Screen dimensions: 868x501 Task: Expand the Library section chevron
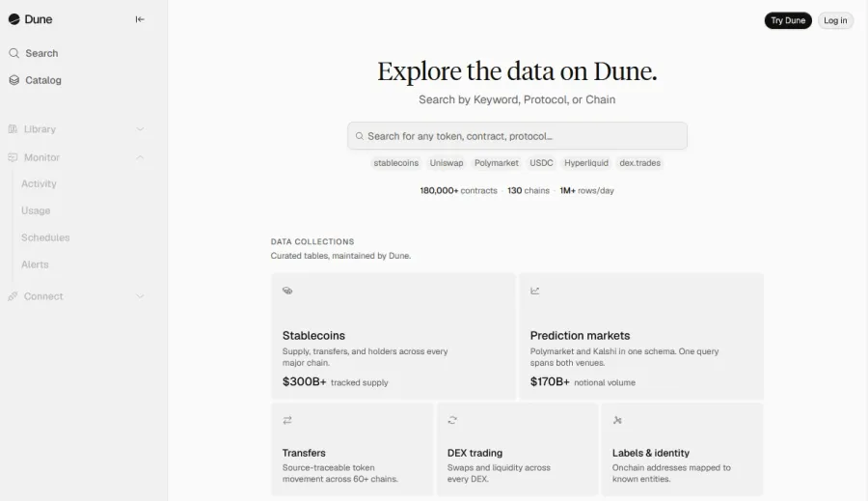coord(140,129)
